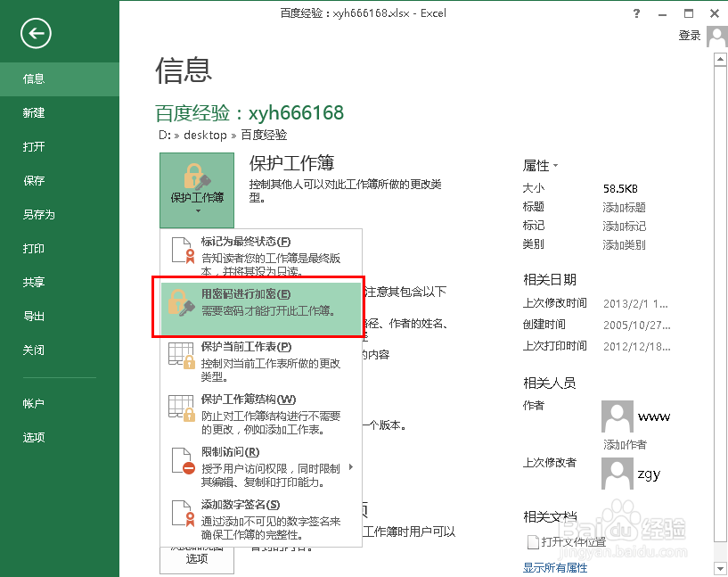The image size is (728, 577).
Task: Select the 限制访问 restricted-access icon
Action: point(181,459)
